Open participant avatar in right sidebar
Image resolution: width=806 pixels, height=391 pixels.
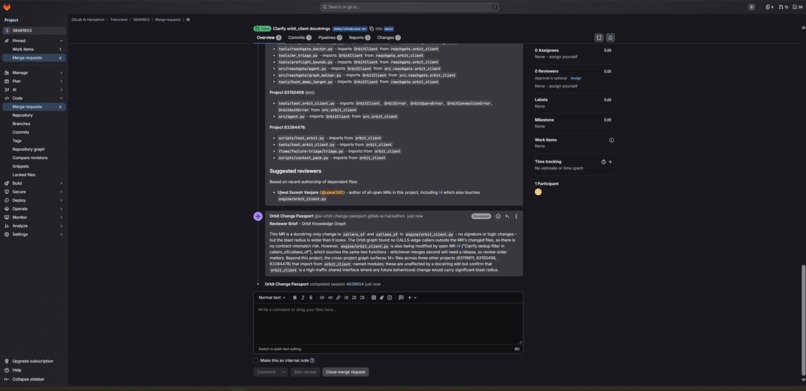538,192
